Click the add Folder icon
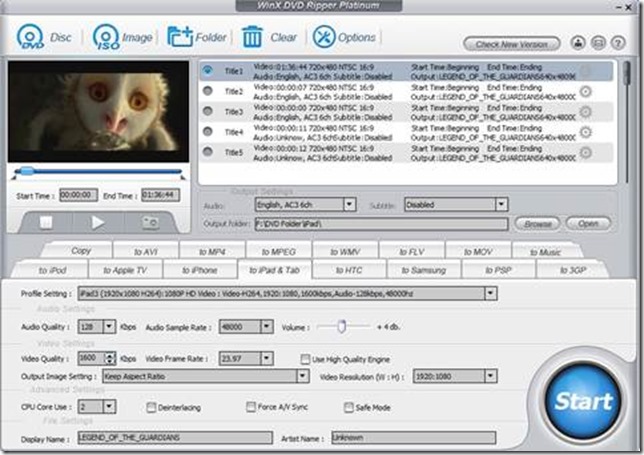This screenshot has height=455, width=644. click(180, 37)
